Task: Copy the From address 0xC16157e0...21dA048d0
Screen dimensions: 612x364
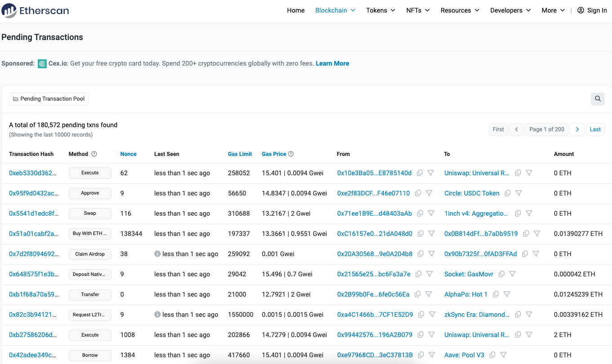Action: (x=421, y=234)
